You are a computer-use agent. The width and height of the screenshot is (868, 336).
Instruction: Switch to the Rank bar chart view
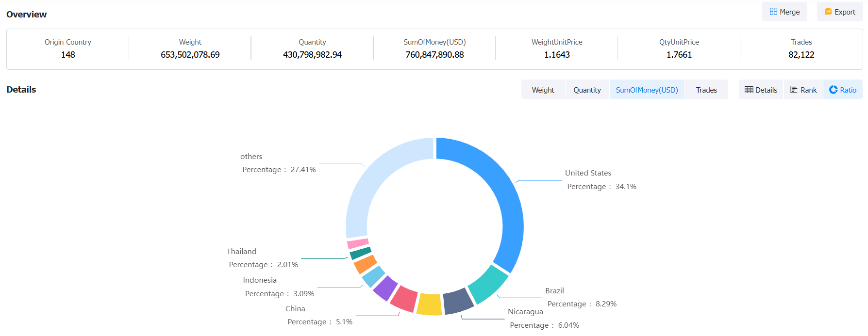pyautogui.click(x=803, y=90)
